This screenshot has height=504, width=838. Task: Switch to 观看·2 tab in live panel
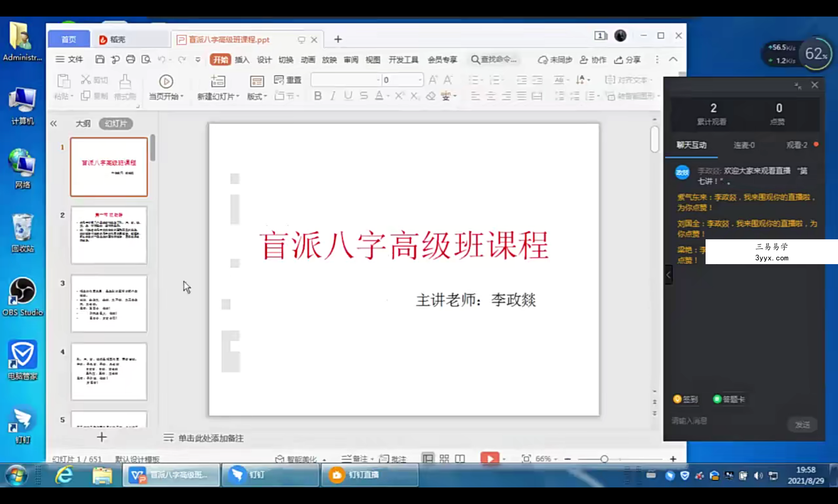(797, 145)
